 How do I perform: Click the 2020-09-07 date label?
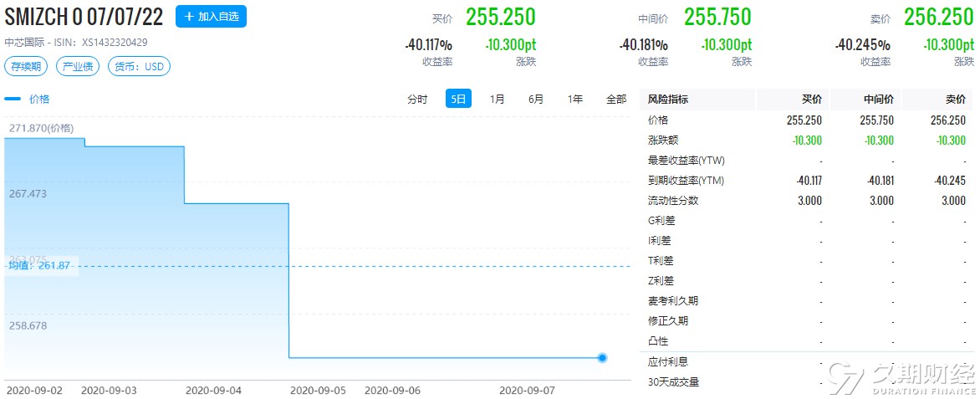(x=527, y=391)
